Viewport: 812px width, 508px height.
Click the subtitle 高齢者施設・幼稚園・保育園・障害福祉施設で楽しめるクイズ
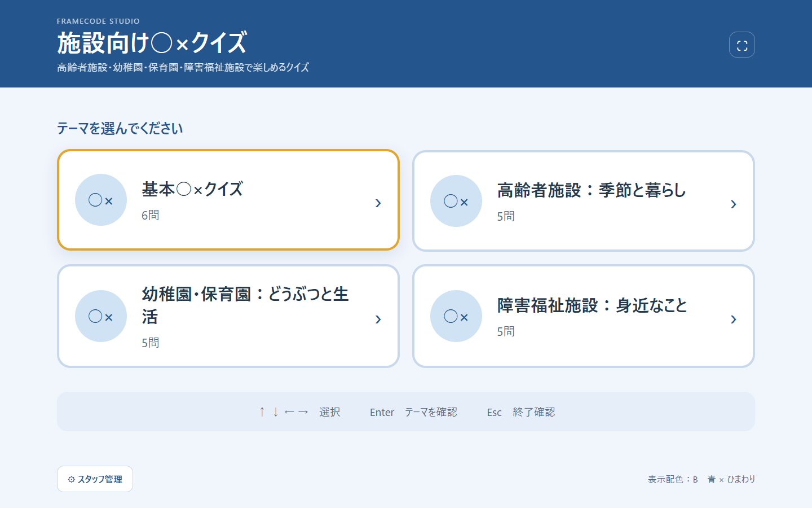point(183,67)
